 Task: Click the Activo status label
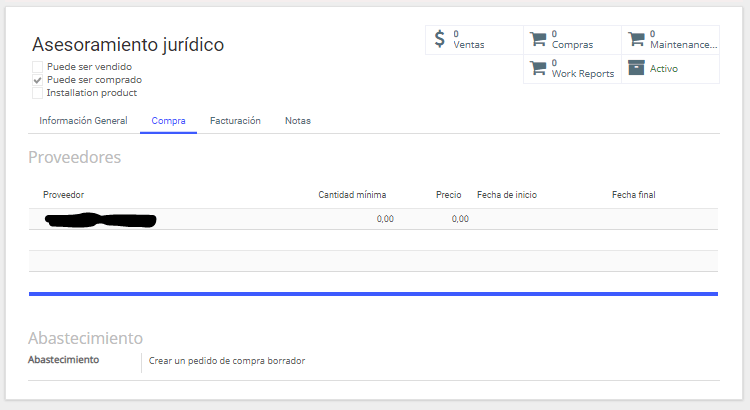coord(663,68)
